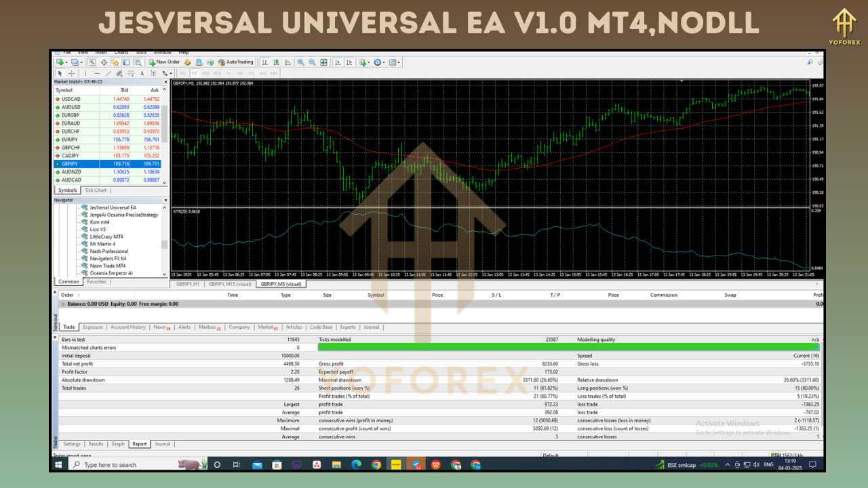Open the Indicators List
The width and height of the screenshot is (868, 488).
click(x=363, y=62)
